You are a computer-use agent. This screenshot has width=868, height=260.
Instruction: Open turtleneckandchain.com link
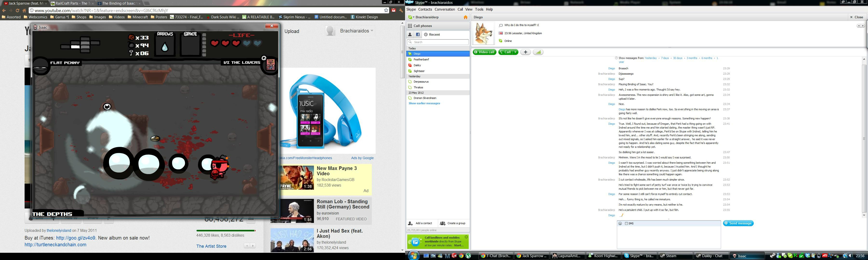[x=55, y=245]
